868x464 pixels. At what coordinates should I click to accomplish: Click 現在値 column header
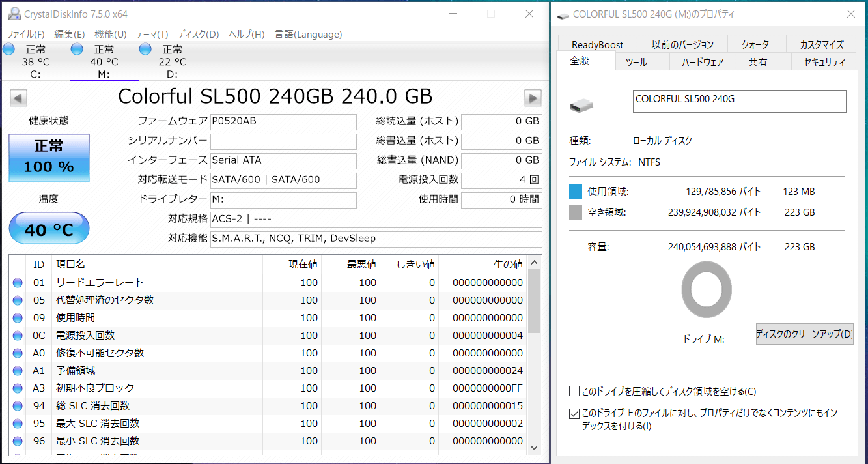pos(292,264)
